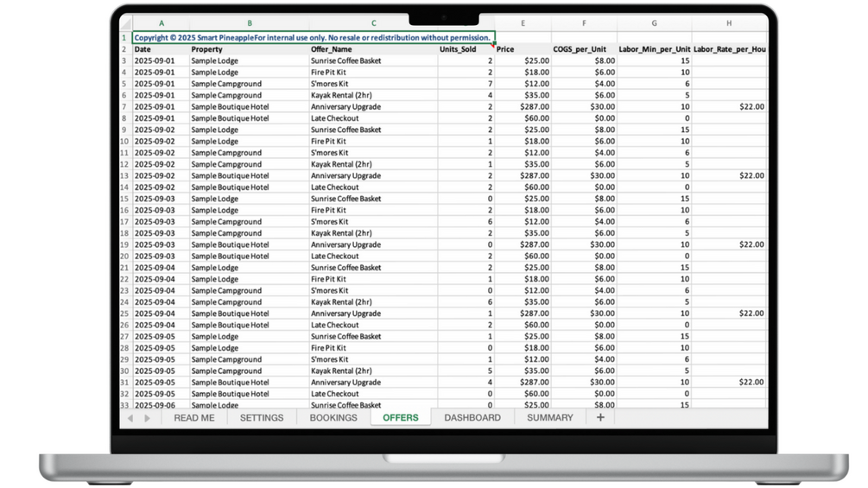Click the Labor_Min_per_Unit header cell
The image size is (868, 488).
655,49
